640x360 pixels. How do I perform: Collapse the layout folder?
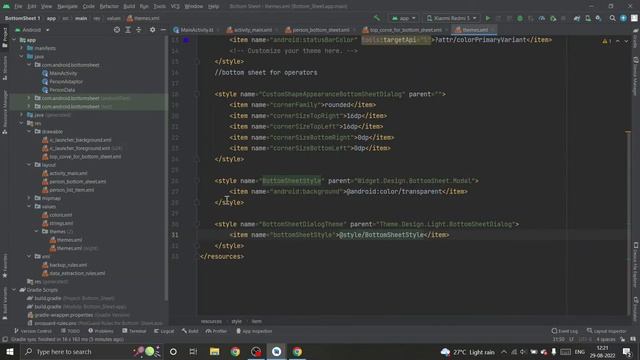[29, 164]
